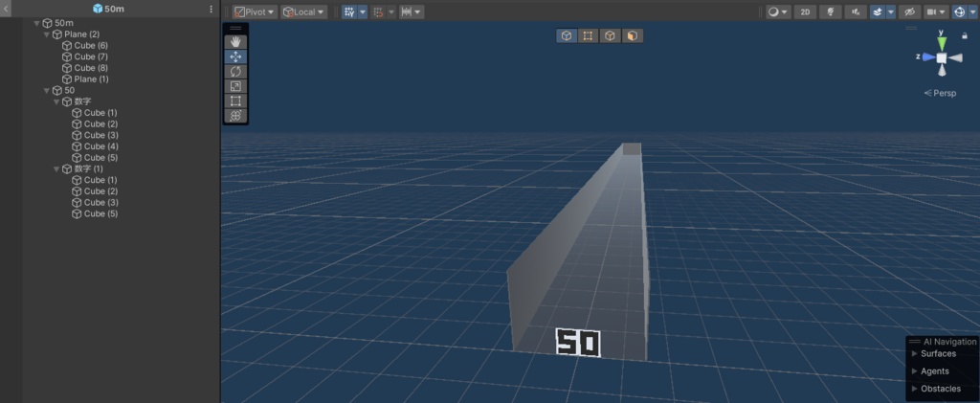Open effects options dropdown arrow
Image resolution: width=980 pixels, height=403 pixels.
pos(891,11)
